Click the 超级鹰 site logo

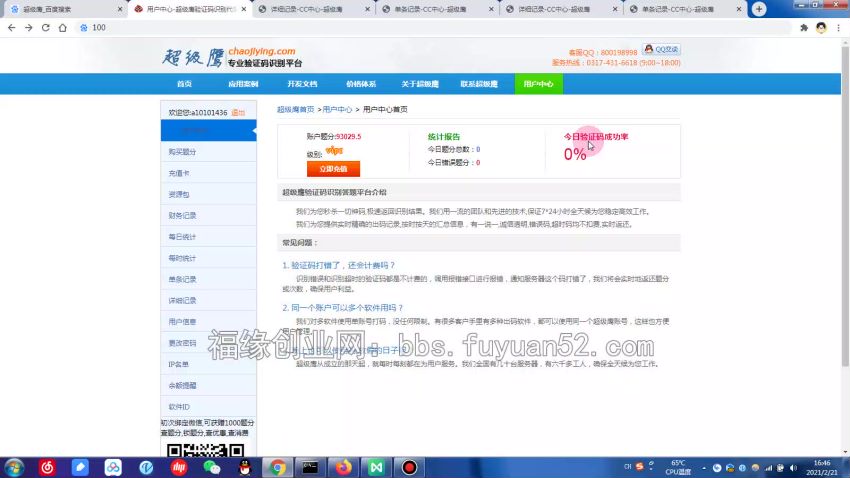pos(232,57)
